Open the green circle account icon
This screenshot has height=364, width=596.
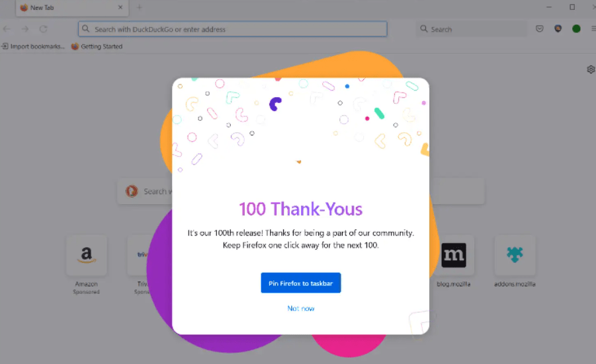(x=576, y=29)
